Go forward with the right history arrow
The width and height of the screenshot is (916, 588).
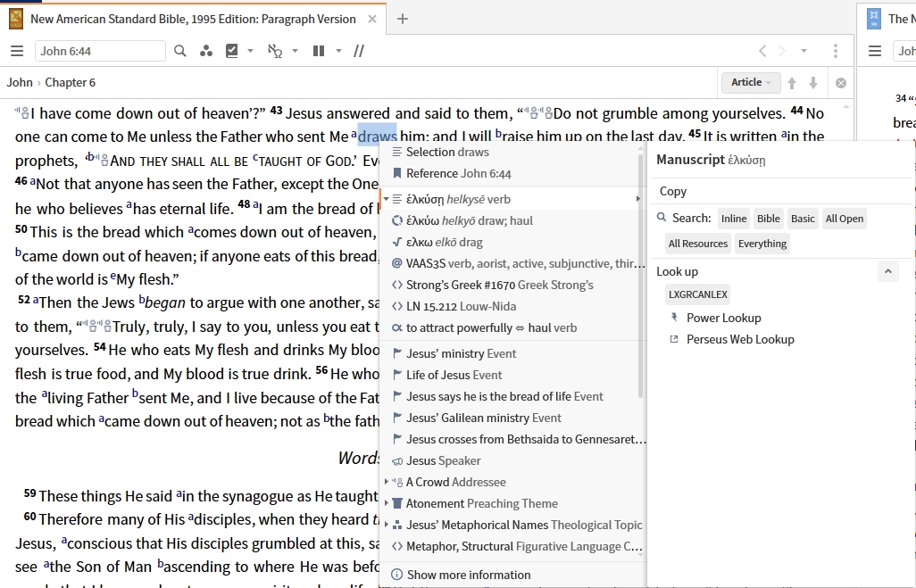(782, 52)
